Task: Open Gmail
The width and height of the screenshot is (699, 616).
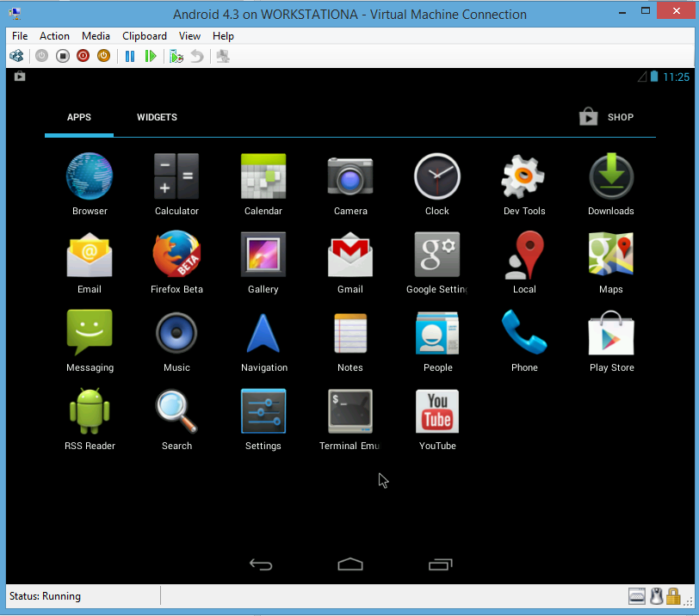Action: pyautogui.click(x=349, y=255)
